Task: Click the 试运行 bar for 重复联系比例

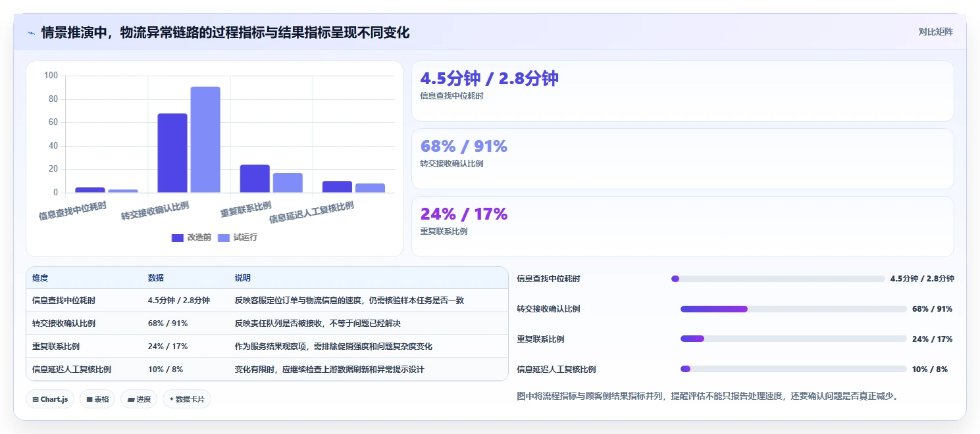Action: point(288,183)
